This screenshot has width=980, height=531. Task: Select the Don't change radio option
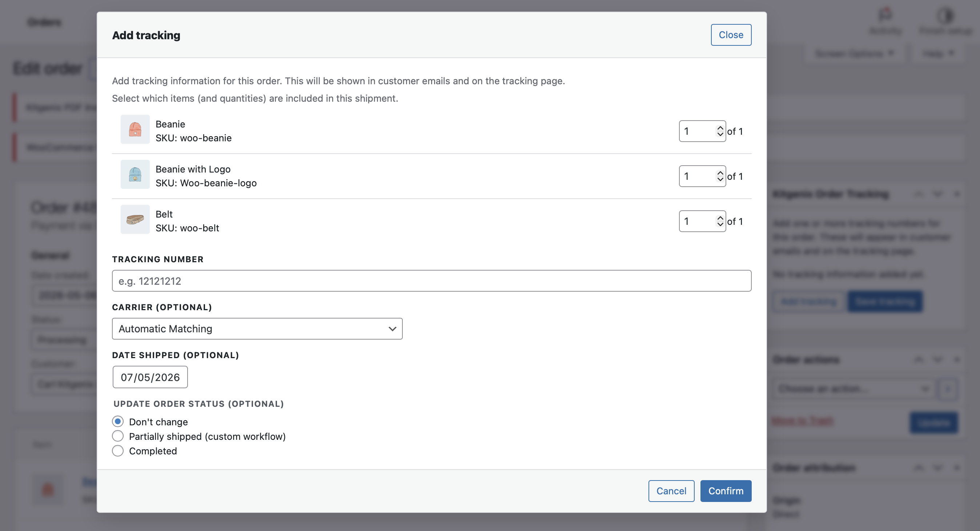[x=118, y=422]
